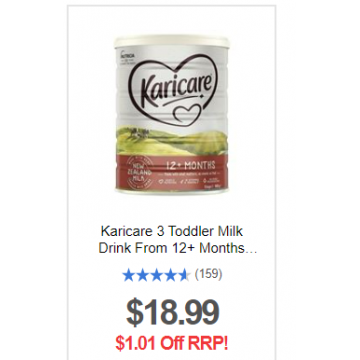
Task: Click the first blue rating star
Action: pos(128,276)
